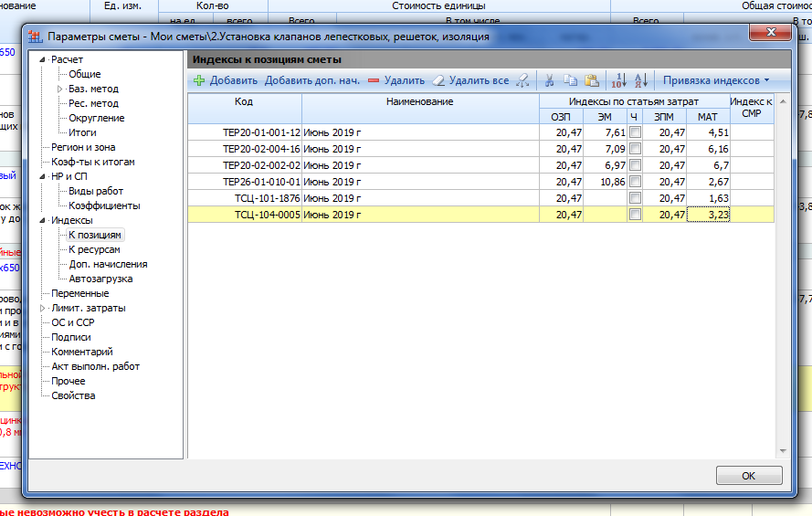Click the МАТ column header
Viewport: 812px width, 516px height.
coord(707,117)
